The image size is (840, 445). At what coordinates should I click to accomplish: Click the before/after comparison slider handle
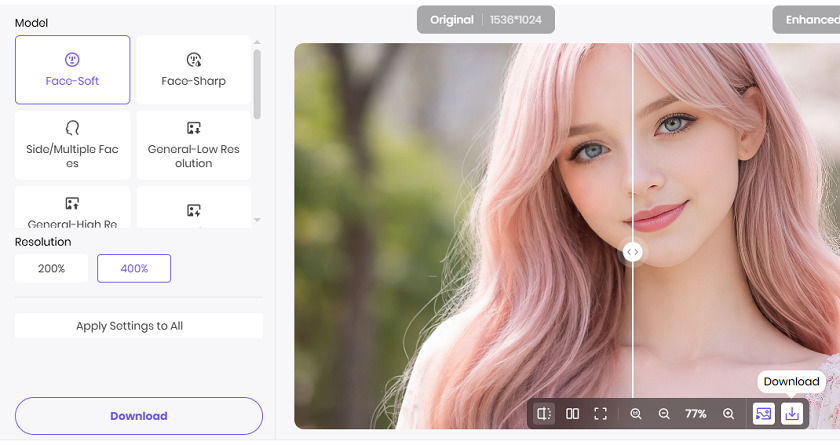coord(633,253)
